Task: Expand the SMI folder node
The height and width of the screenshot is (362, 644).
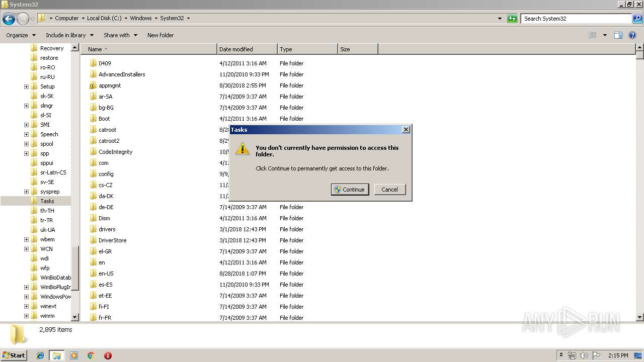Action: point(26,125)
